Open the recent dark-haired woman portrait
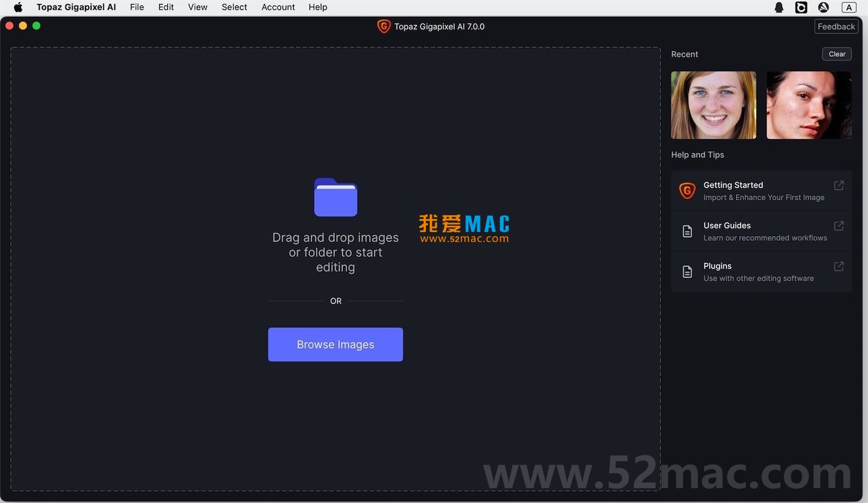868x503 pixels. click(x=809, y=105)
